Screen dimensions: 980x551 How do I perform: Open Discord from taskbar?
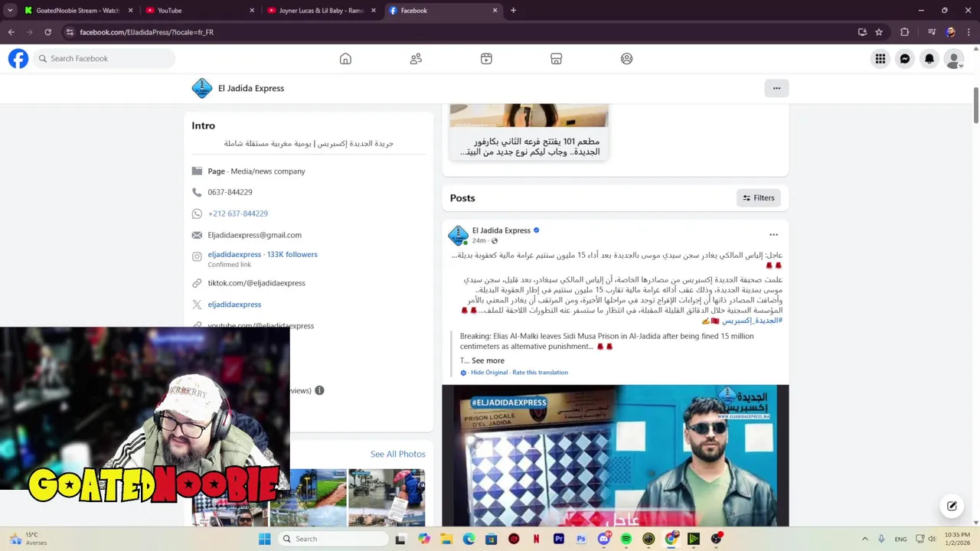[x=604, y=539]
